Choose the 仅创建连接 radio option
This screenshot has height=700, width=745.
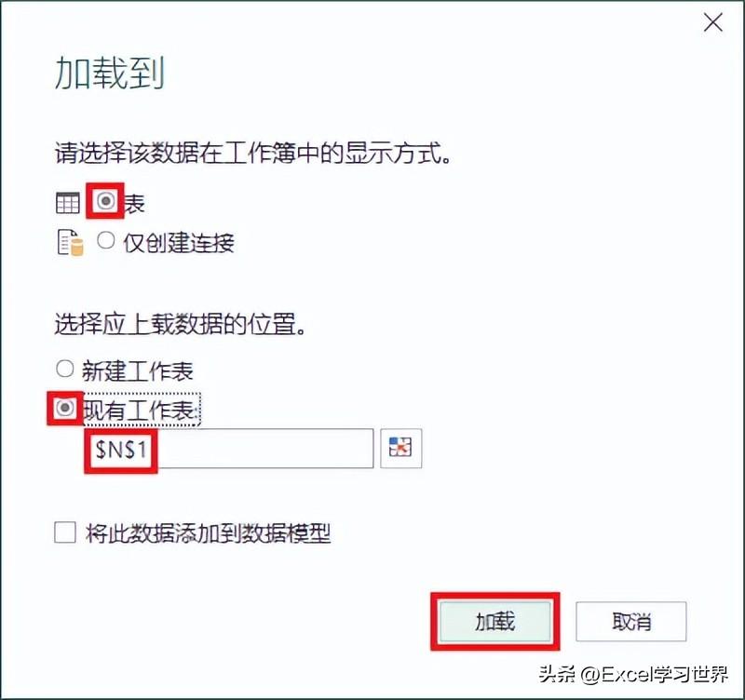(x=105, y=240)
